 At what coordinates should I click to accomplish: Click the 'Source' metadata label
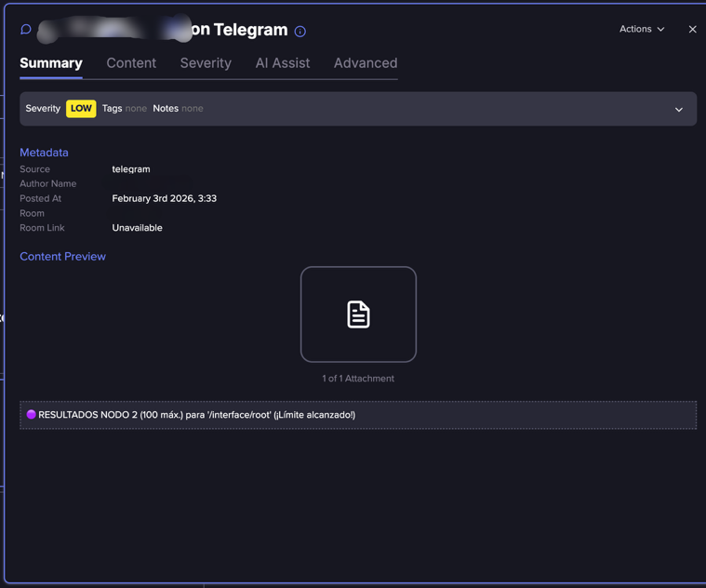tap(34, 169)
